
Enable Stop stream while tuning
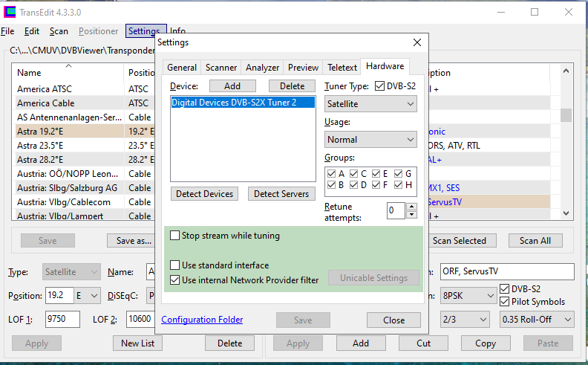175,236
